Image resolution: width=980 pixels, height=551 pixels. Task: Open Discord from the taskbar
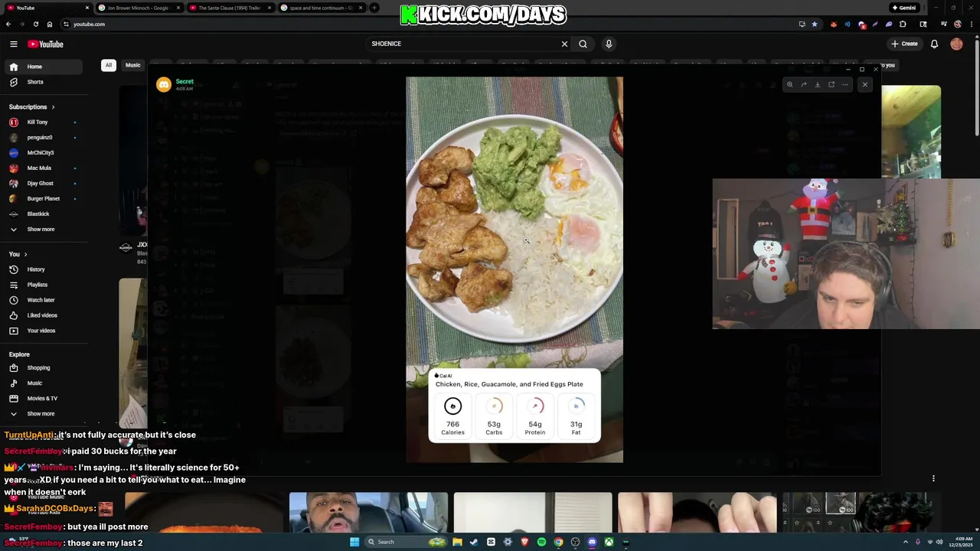(592, 542)
